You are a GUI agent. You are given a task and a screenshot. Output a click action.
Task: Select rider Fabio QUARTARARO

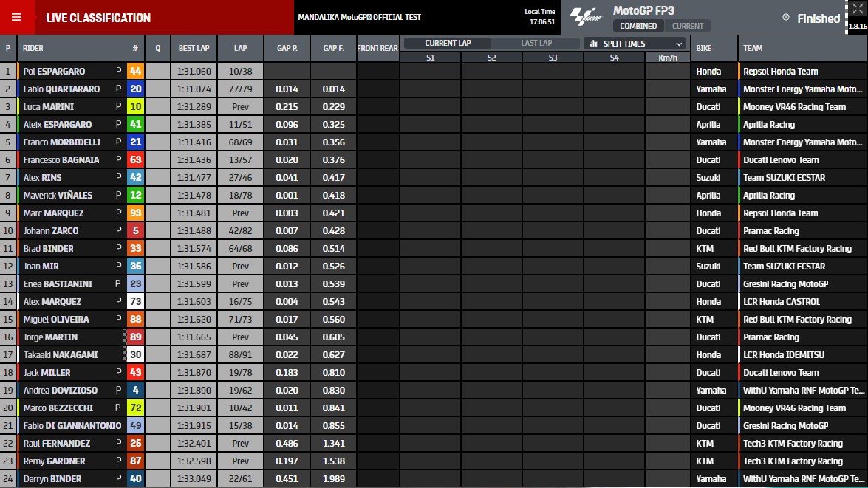point(61,89)
